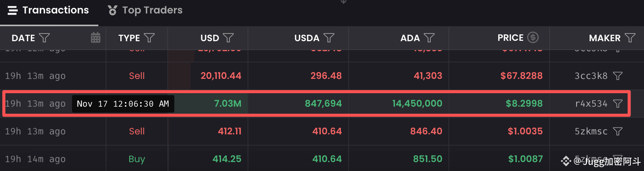Filter by USDA amount

pos(329,38)
